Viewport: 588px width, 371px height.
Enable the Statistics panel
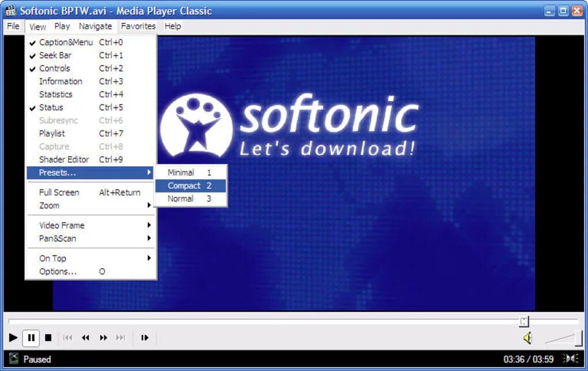point(92,94)
